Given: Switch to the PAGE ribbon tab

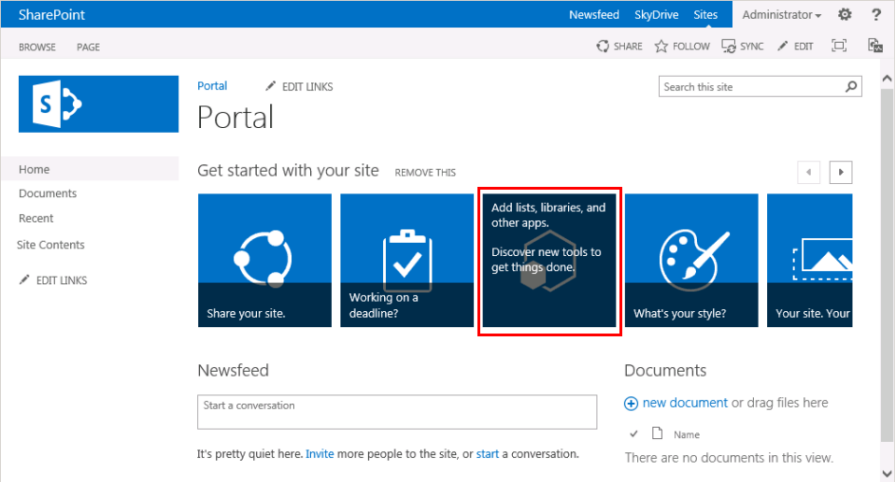Looking at the screenshot, I should pos(88,47).
